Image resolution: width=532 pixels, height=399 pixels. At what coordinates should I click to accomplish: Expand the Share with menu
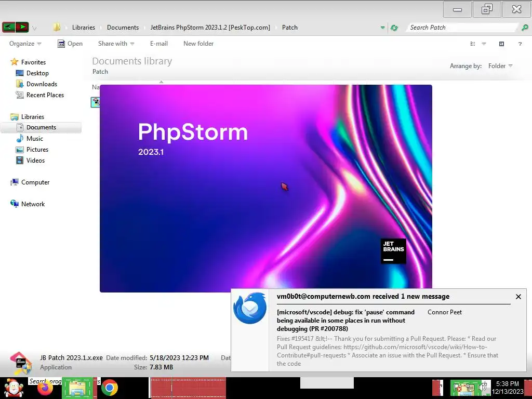click(x=116, y=44)
